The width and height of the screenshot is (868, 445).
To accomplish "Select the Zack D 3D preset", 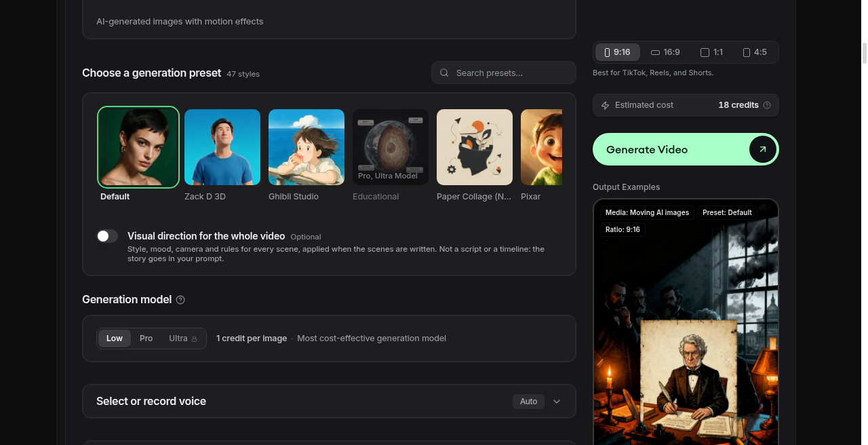I will (x=222, y=147).
